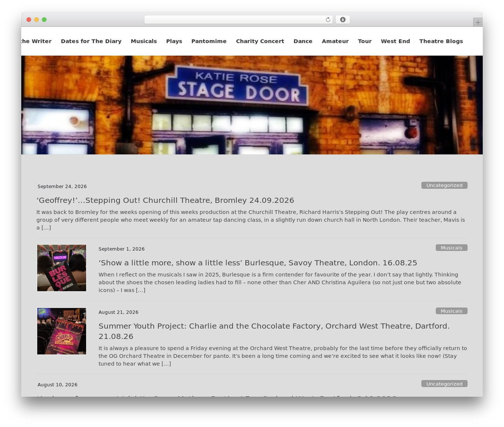
Task: Focus the browser address bar
Action: [238, 20]
